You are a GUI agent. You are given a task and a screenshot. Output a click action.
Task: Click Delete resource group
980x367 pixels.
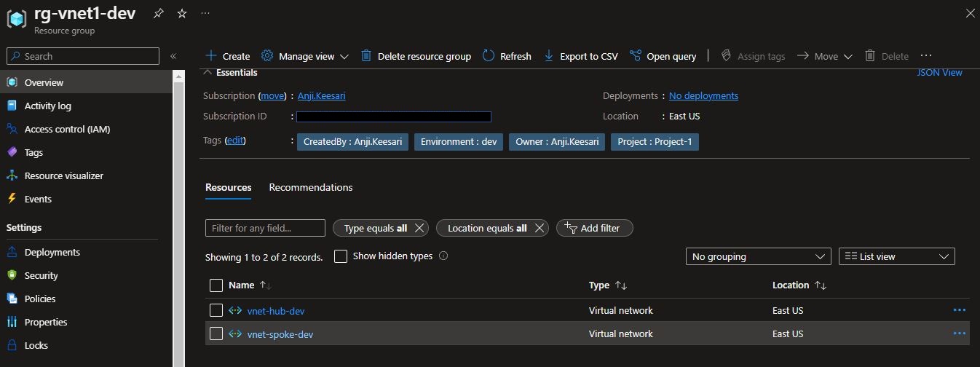416,56
